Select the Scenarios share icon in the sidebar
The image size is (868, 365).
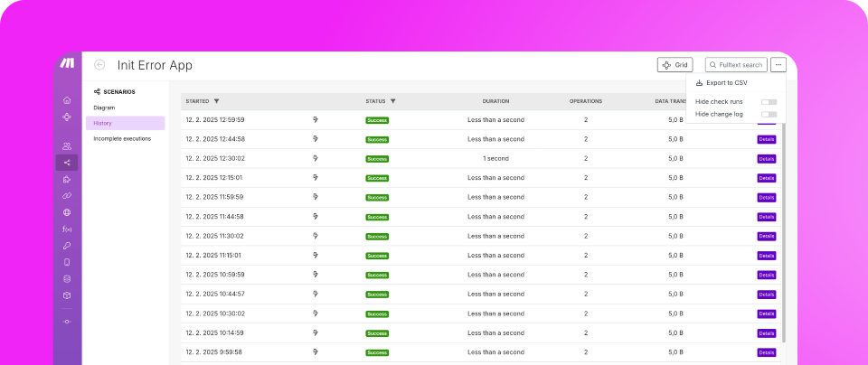coord(67,163)
